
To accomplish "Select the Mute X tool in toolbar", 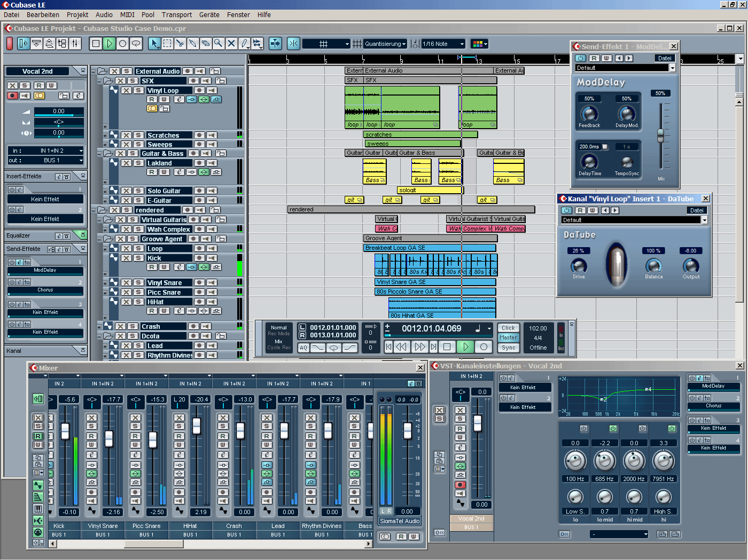I will click(231, 44).
